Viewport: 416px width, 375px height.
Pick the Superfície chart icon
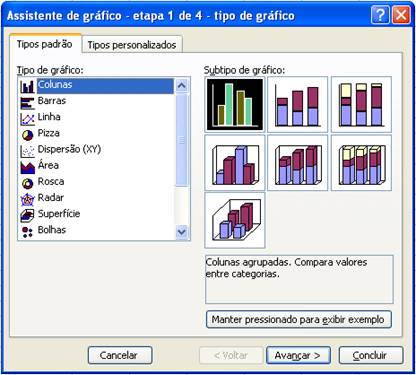point(27,215)
